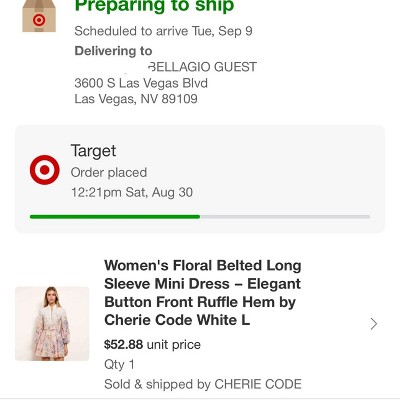Screen dimensions: 400x400
Task: Select the Target order card header
Action: pyautogui.click(x=200, y=179)
